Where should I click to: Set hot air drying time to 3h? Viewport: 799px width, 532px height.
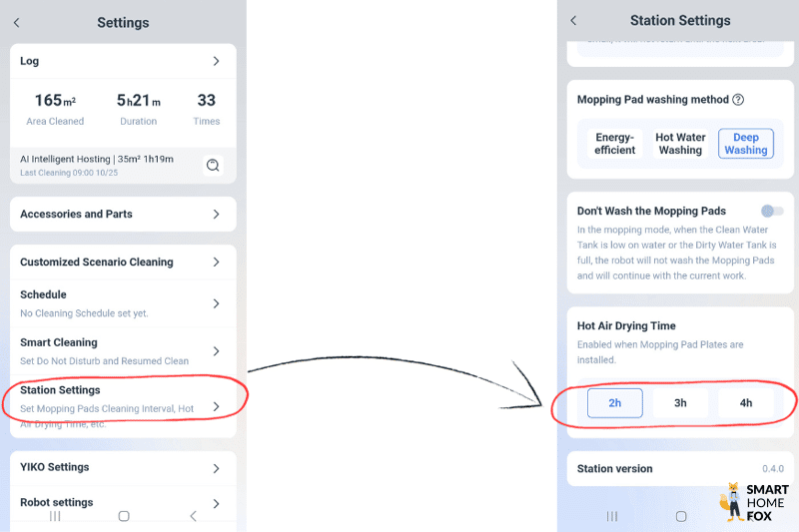(680, 403)
